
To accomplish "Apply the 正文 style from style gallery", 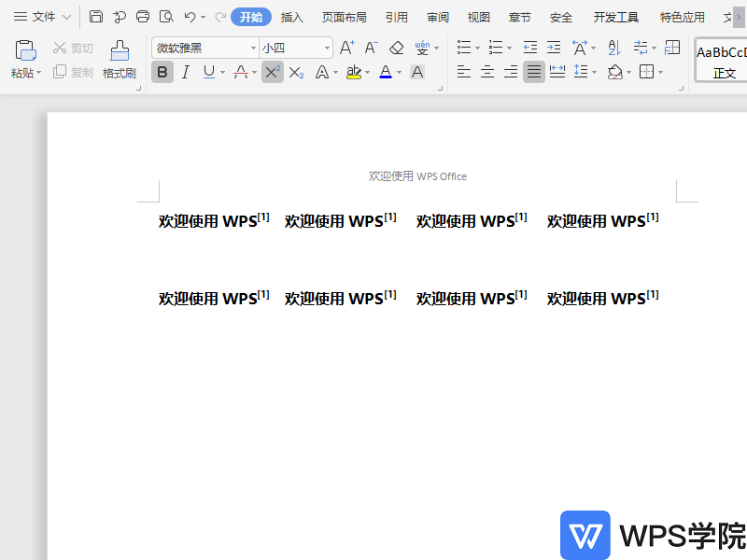I will point(724,61).
